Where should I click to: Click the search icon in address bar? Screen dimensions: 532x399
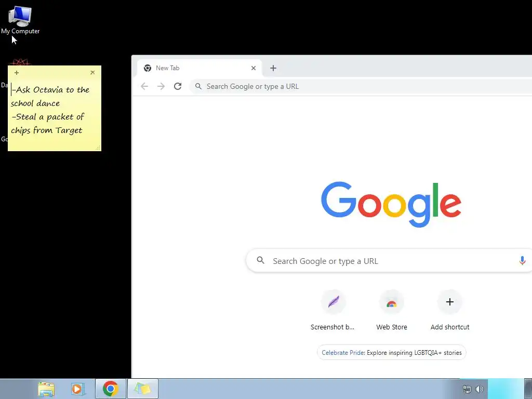[x=198, y=86]
